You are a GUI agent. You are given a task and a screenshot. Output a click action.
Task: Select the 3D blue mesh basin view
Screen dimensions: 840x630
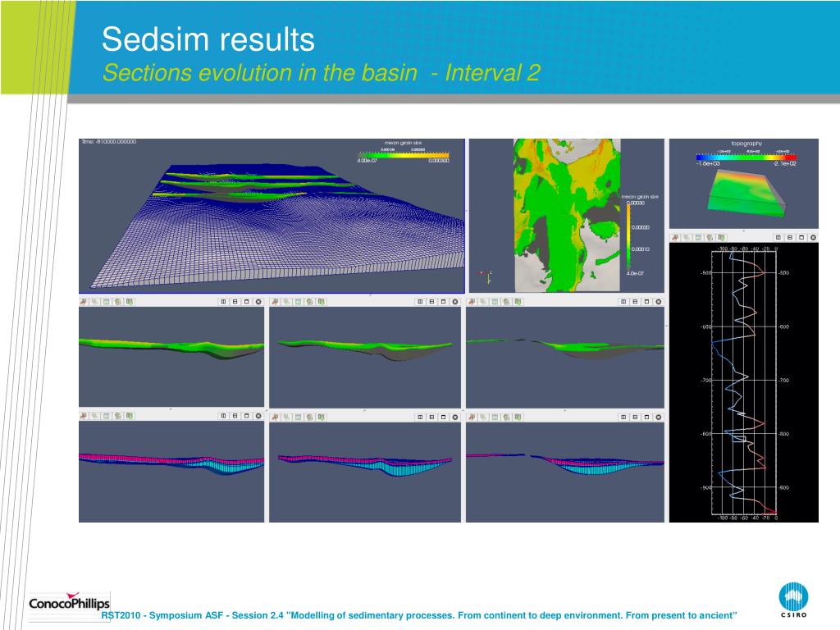click(x=272, y=216)
